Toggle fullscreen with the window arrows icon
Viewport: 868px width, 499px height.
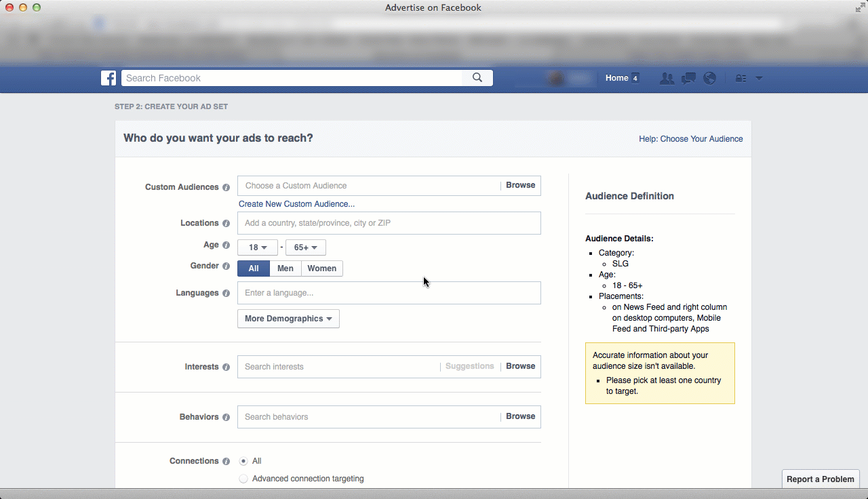[859, 7]
